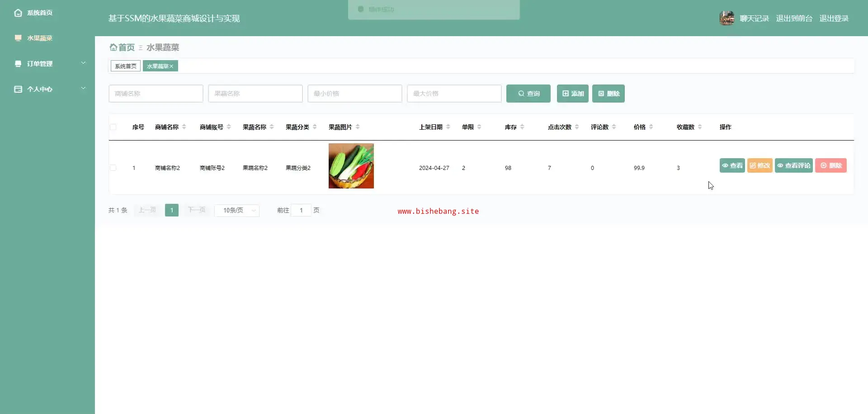Sort the table by 果蔬名称
Viewport: 868px width, 414px height.
click(272, 127)
